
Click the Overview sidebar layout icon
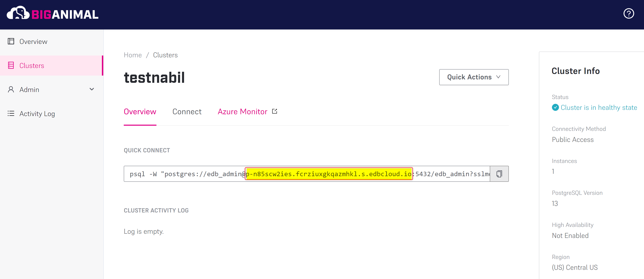click(11, 41)
